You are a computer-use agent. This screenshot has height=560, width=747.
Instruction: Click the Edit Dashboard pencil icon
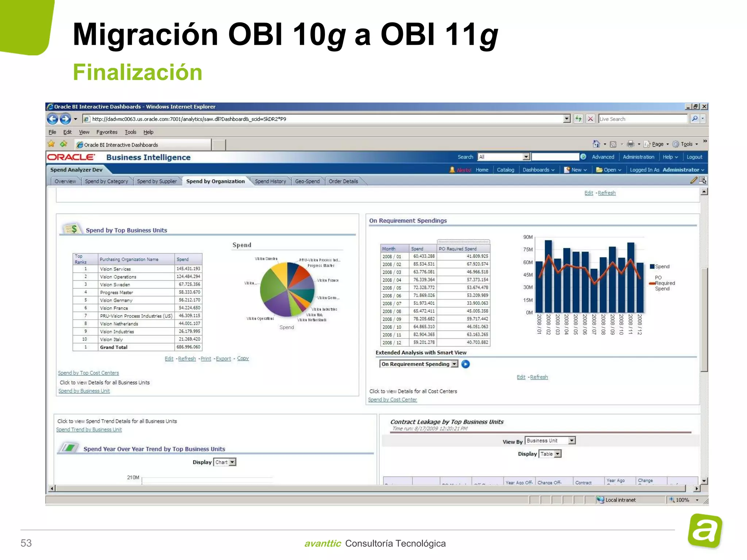pyautogui.click(x=694, y=180)
